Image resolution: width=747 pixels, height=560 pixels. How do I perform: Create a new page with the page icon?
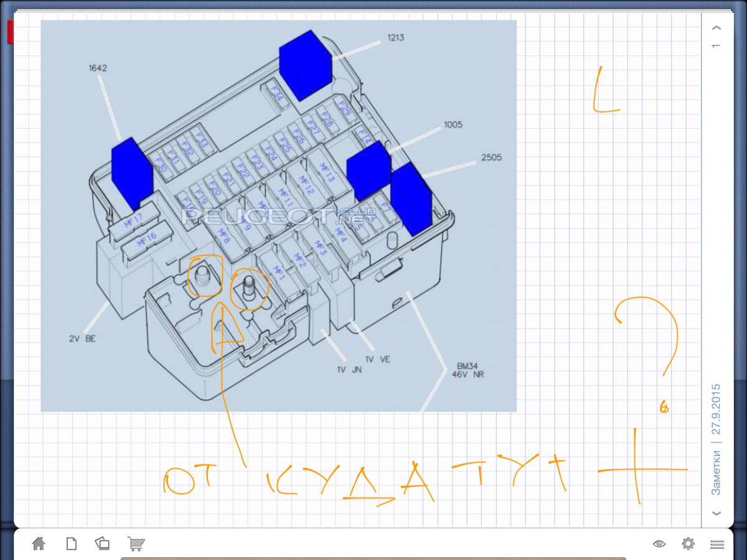[72, 544]
